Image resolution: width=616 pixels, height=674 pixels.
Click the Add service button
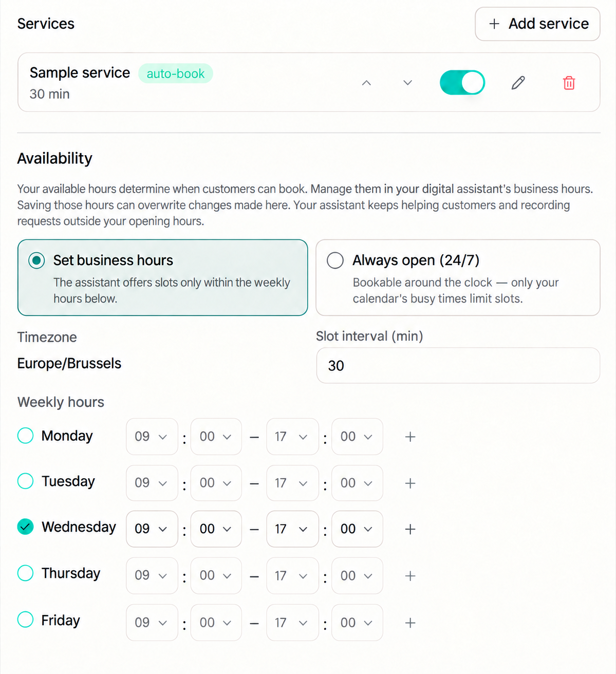click(x=537, y=24)
